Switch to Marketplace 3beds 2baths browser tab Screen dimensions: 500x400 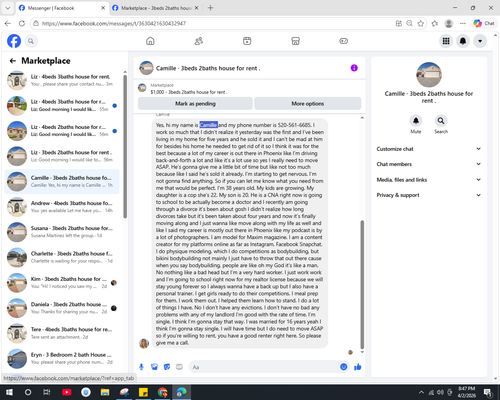[x=155, y=8]
